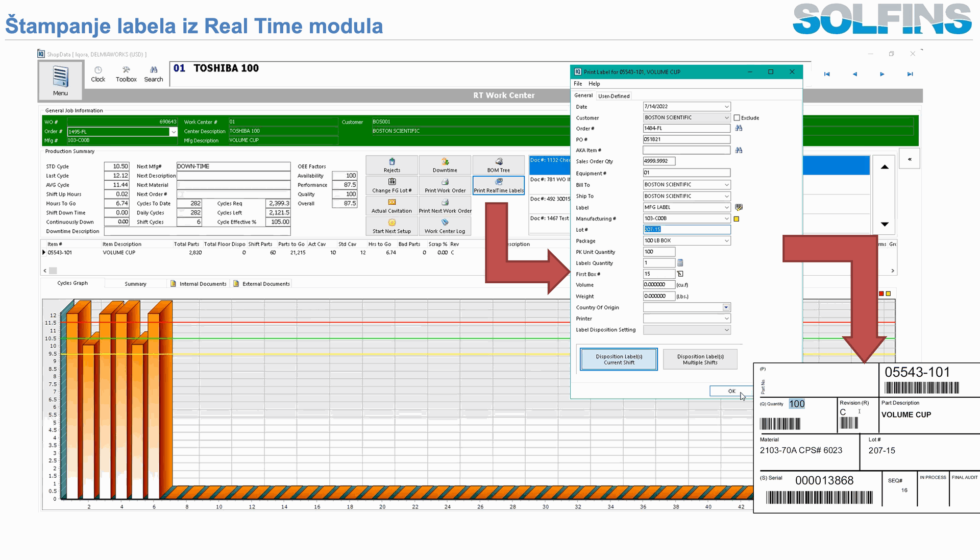980x560 pixels.
Task: Open the BOM Tree view
Action: [498, 165]
